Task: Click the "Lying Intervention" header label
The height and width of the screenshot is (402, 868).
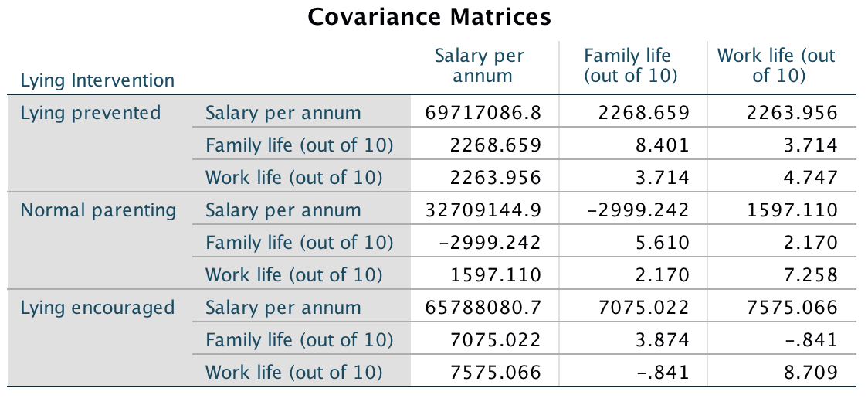Action: point(97,80)
